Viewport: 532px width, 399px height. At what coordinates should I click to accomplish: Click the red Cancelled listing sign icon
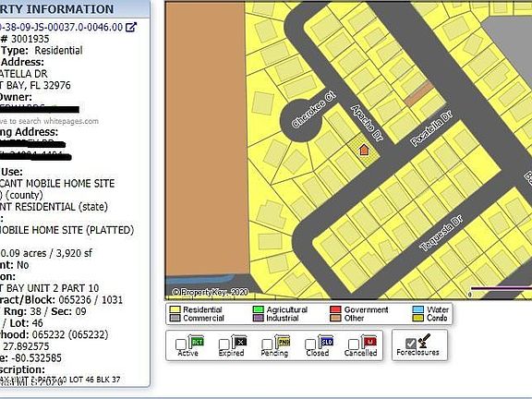[x=369, y=342]
